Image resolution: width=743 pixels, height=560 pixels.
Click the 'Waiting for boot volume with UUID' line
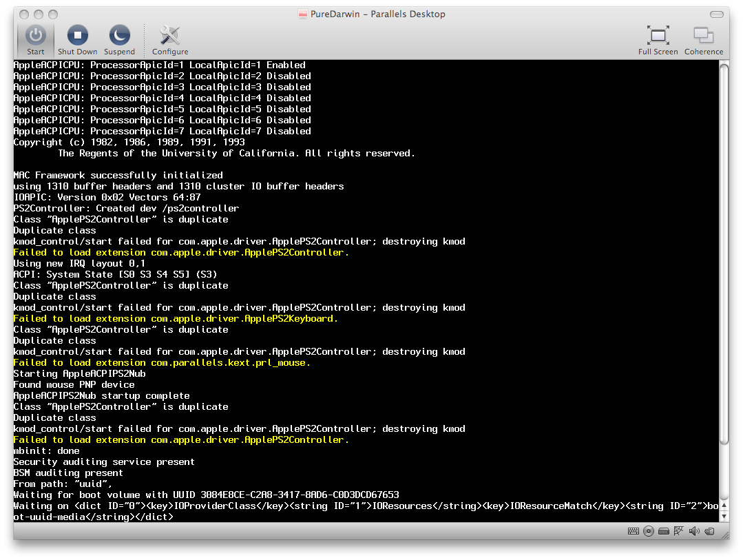tap(206, 495)
